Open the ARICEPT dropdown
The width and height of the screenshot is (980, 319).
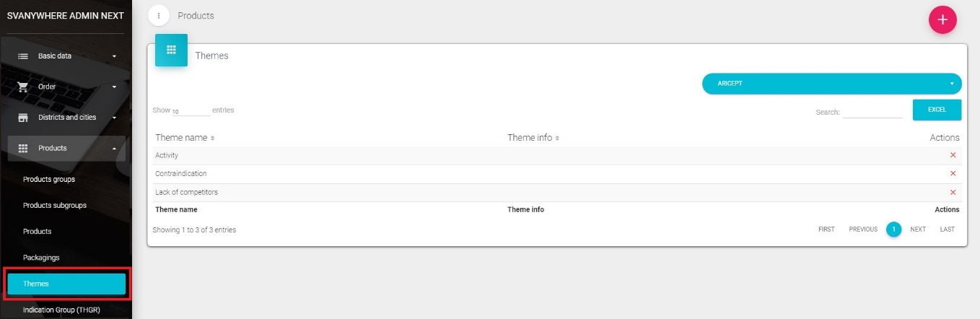pos(831,84)
